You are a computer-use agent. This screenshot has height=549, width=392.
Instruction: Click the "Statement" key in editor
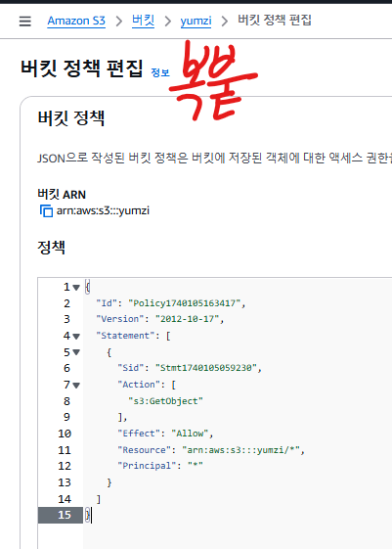click(125, 336)
